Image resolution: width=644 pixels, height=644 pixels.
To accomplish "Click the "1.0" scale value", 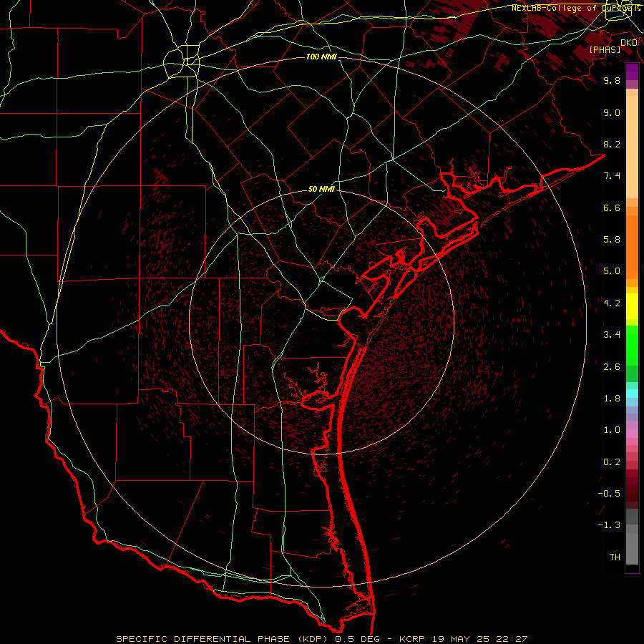I will pyautogui.click(x=612, y=430).
